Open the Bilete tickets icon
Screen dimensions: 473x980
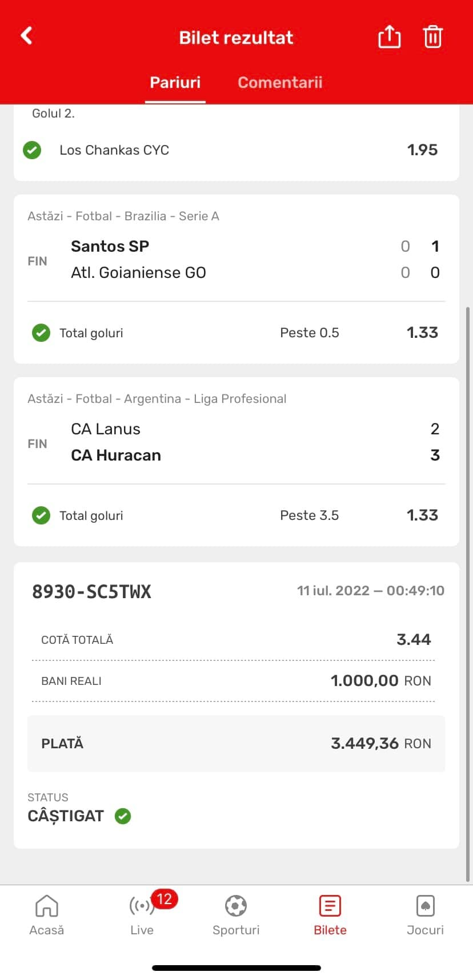[x=330, y=906]
